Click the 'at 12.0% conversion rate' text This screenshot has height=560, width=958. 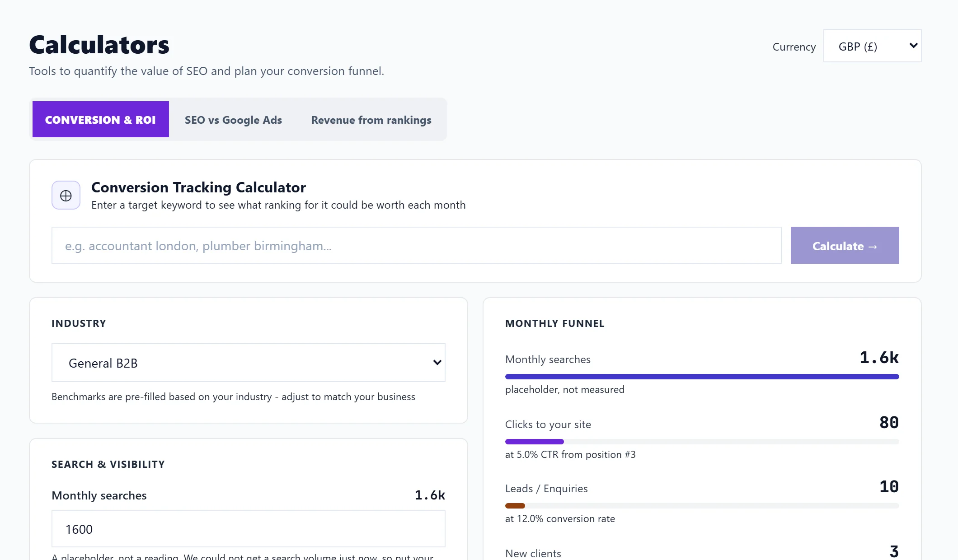[560, 519]
